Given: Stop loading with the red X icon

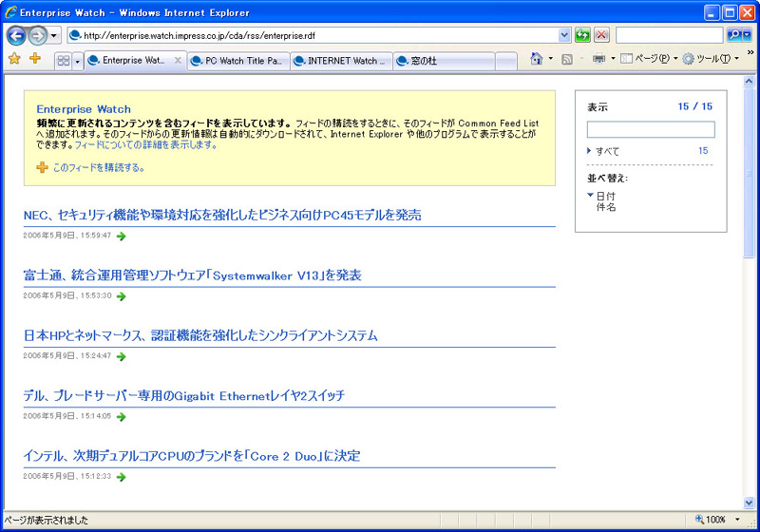Looking at the screenshot, I should (601, 35).
